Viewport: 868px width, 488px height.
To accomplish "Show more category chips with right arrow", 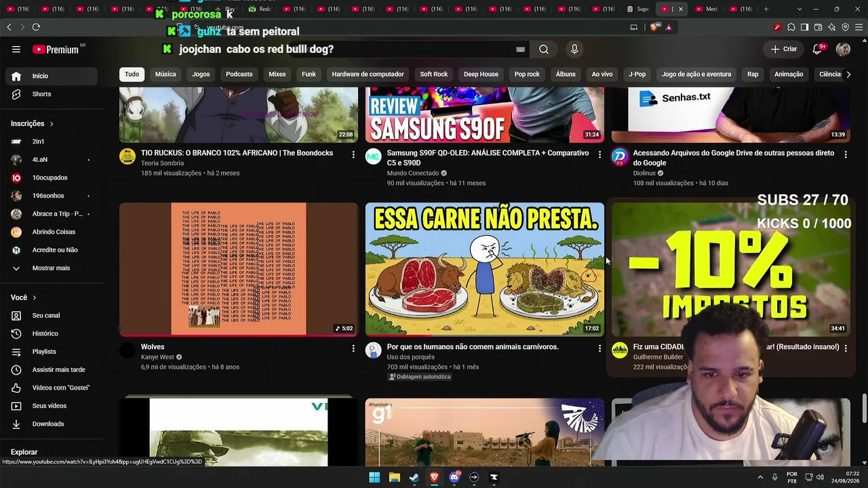I will 848,75.
